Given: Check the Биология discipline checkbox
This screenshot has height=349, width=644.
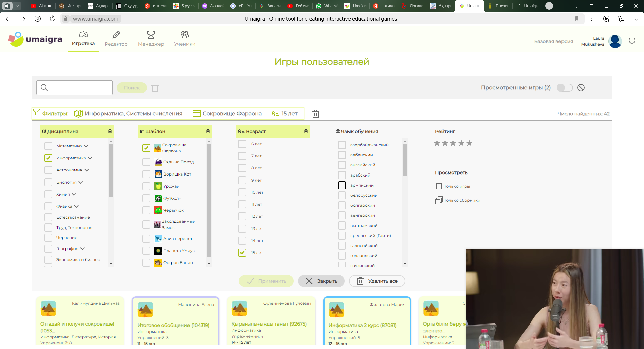Looking at the screenshot, I should coord(48,182).
